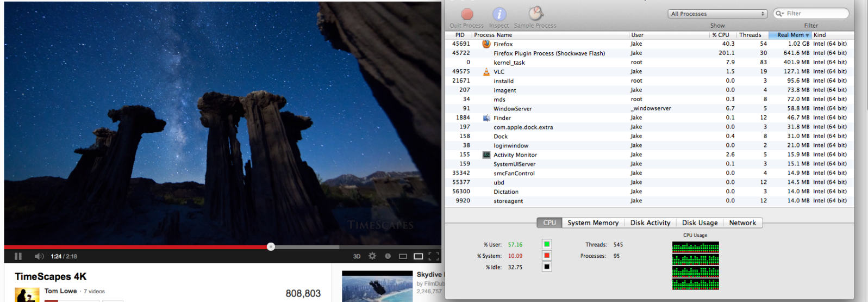Select the Finder icon in process list

tap(486, 118)
